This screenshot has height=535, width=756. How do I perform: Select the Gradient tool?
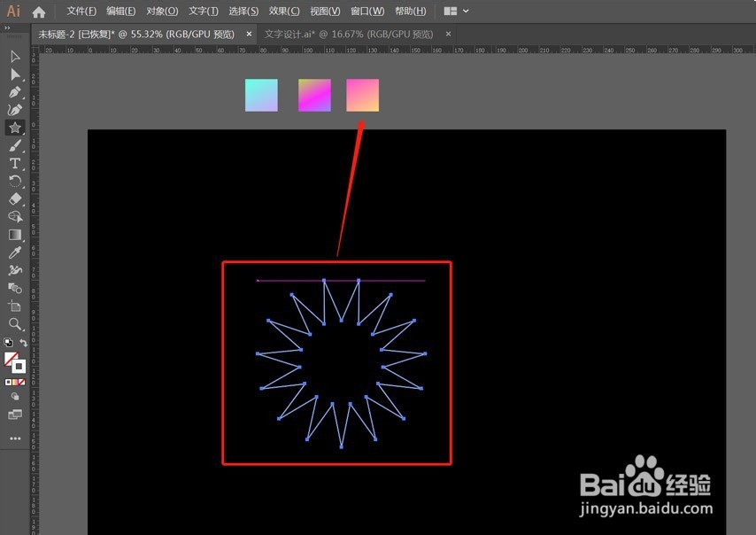coord(15,235)
